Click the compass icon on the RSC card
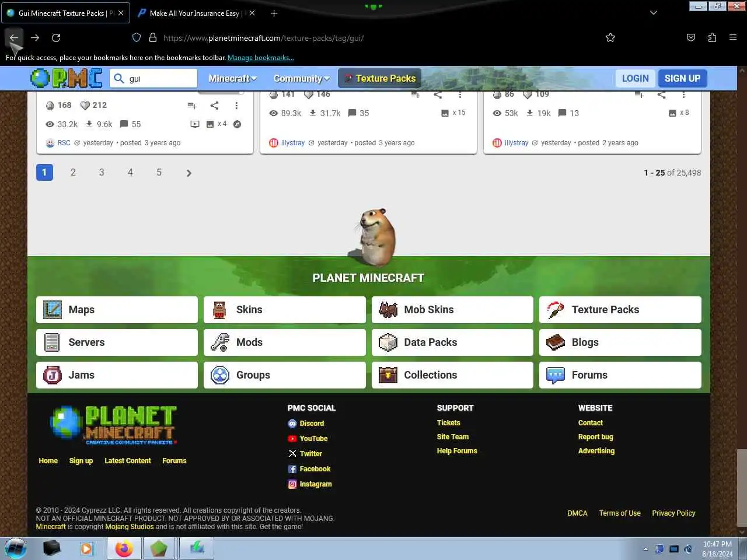Screen dimensions: 747x560 [x=237, y=124]
